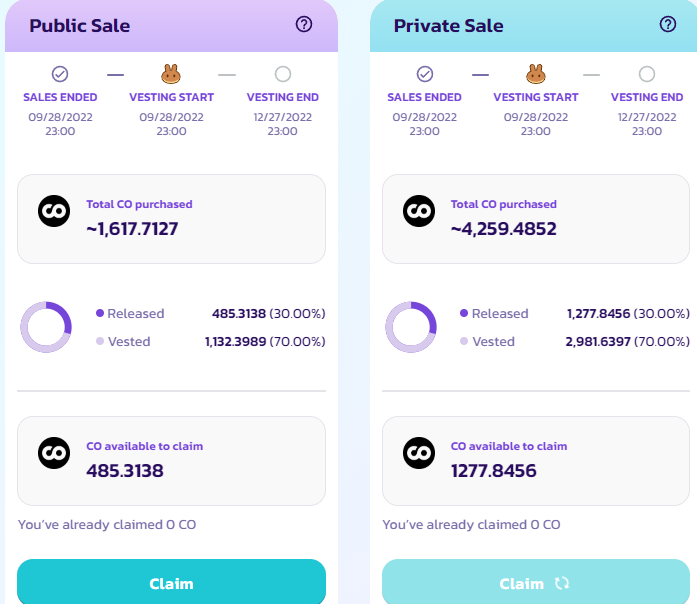Click Private Sale 'Vested' light legend dot

(464, 341)
